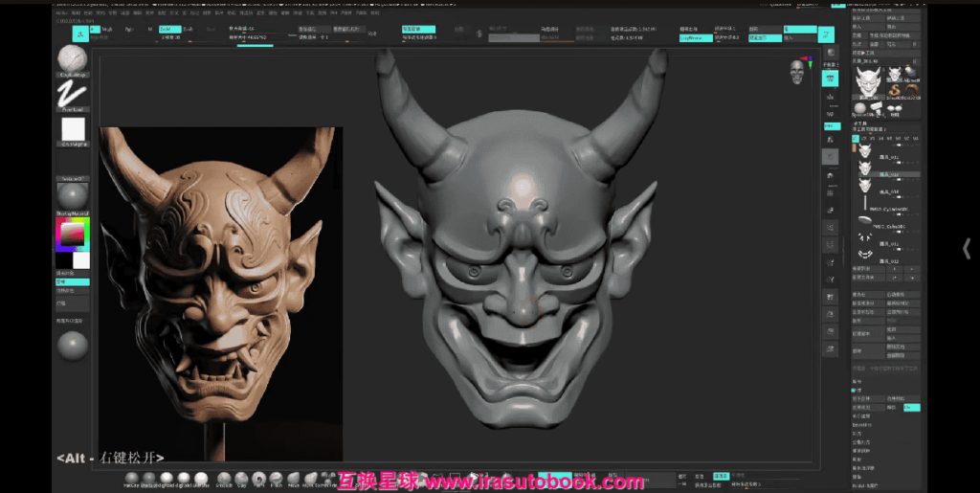The width and height of the screenshot is (980, 493).
Task: Select the small oni mask tool thumbnail
Action: tap(895, 75)
